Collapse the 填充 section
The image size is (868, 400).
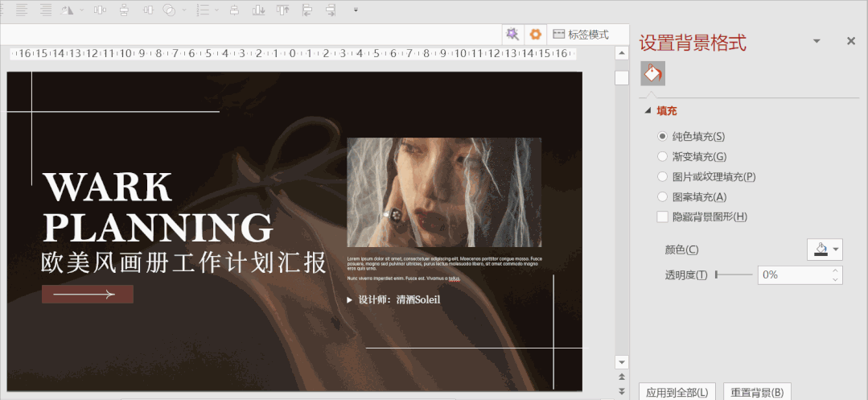(647, 111)
